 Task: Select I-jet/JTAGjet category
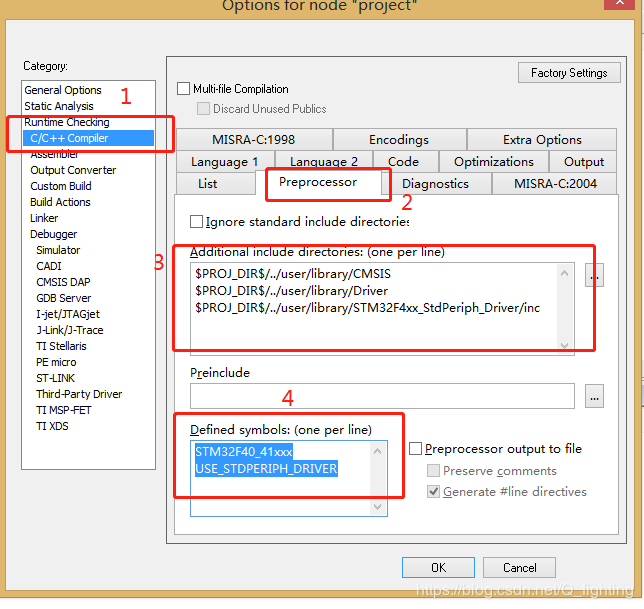(x=68, y=314)
